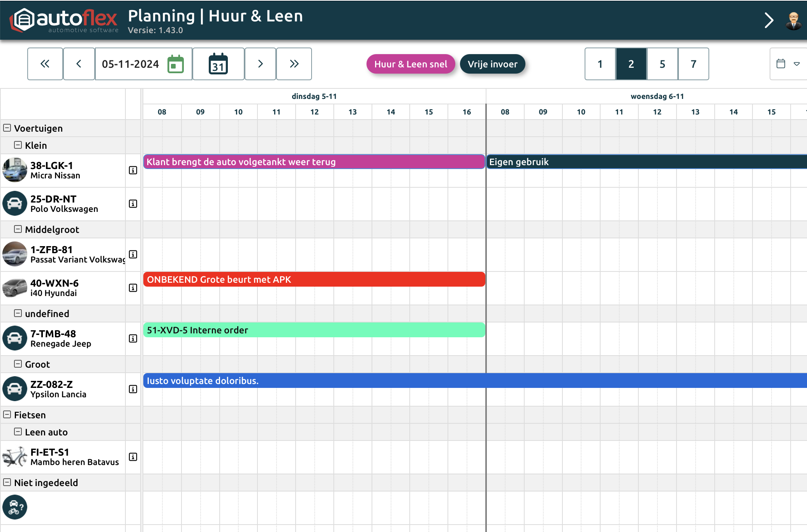Click the Vrije invoer button
The image size is (807, 532).
tap(492, 64)
